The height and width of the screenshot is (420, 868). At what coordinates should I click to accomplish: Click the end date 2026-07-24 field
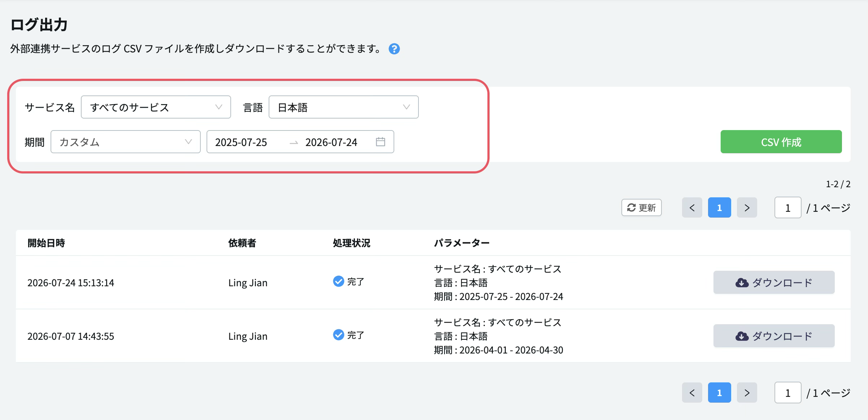coord(331,142)
